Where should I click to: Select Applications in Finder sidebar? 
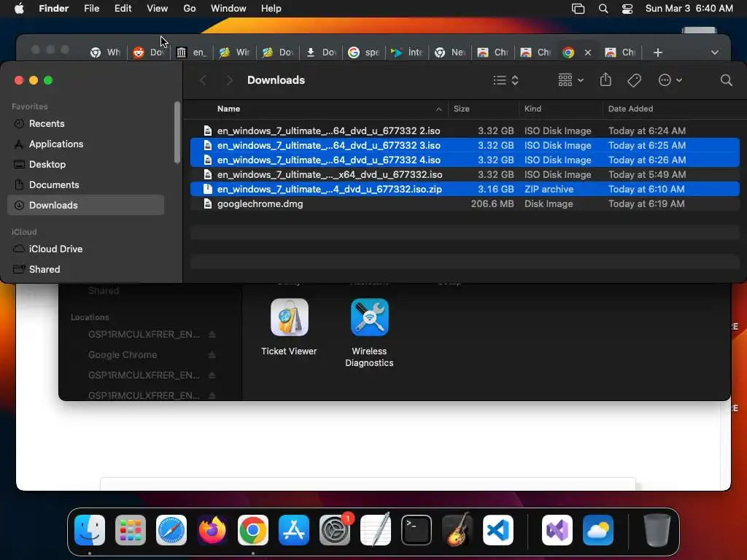point(86,144)
